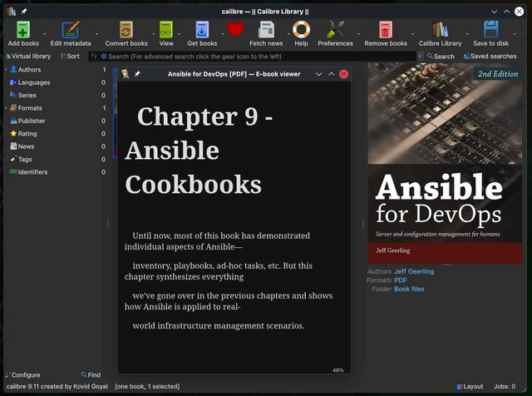Screen dimensions: 532x396
Task: Click the Get books icon
Action: [x=202, y=30]
